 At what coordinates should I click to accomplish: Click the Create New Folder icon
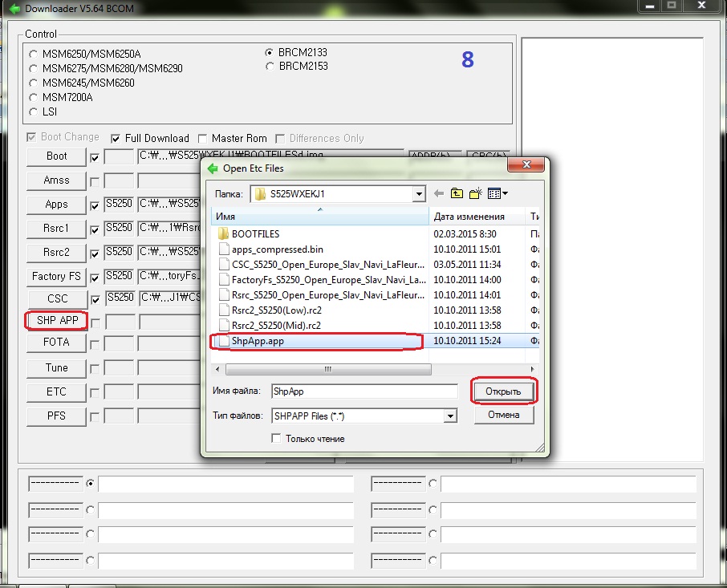(x=475, y=193)
